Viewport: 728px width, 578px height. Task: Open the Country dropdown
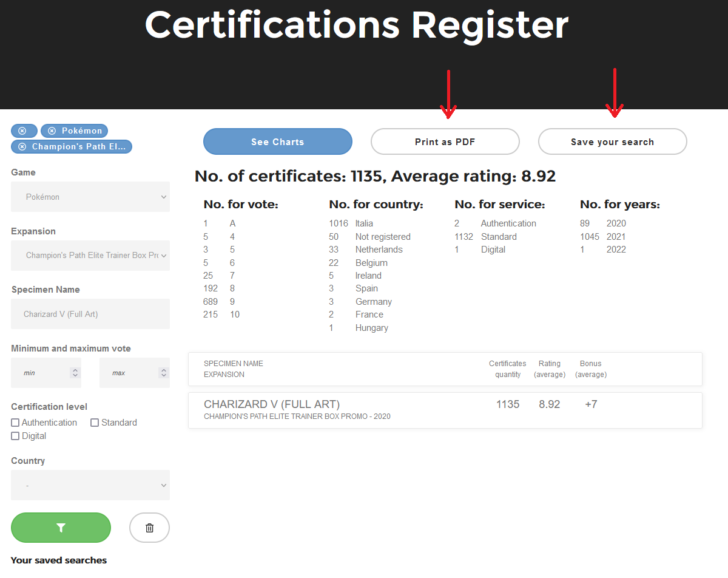pyautogui.click(x=90, y=485)
